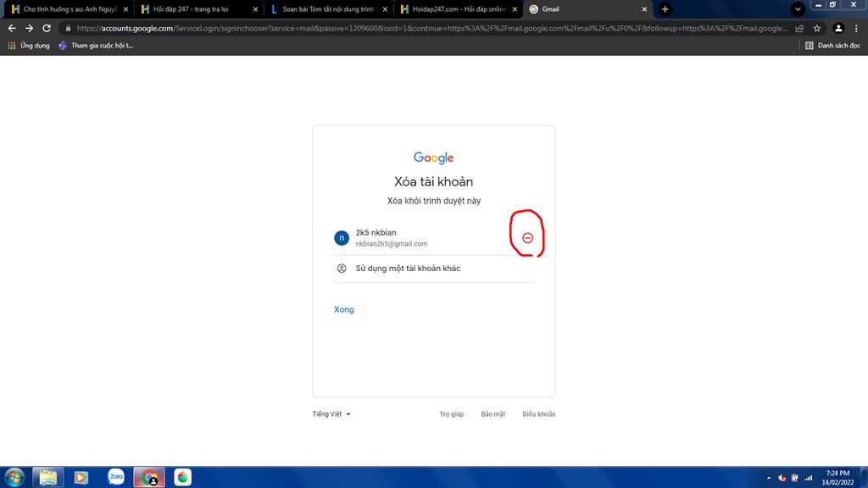View site info via the padlock icon
The width and height of the screenshot is (868, 488).
[68, 28]
